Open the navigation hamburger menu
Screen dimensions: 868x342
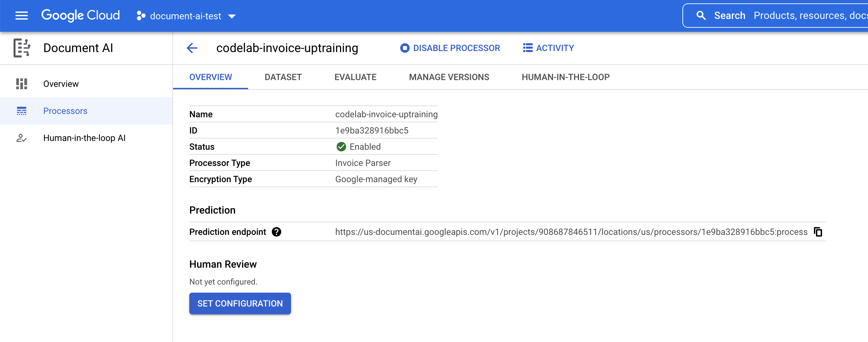(x=22, y=16)
